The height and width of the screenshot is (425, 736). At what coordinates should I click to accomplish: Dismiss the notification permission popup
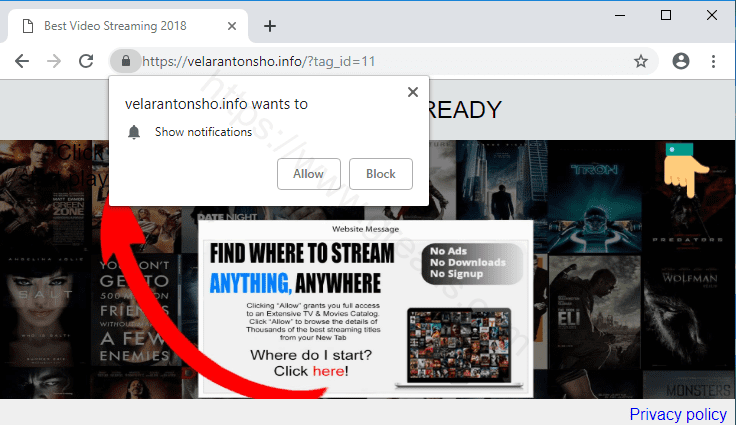[412, 92]
